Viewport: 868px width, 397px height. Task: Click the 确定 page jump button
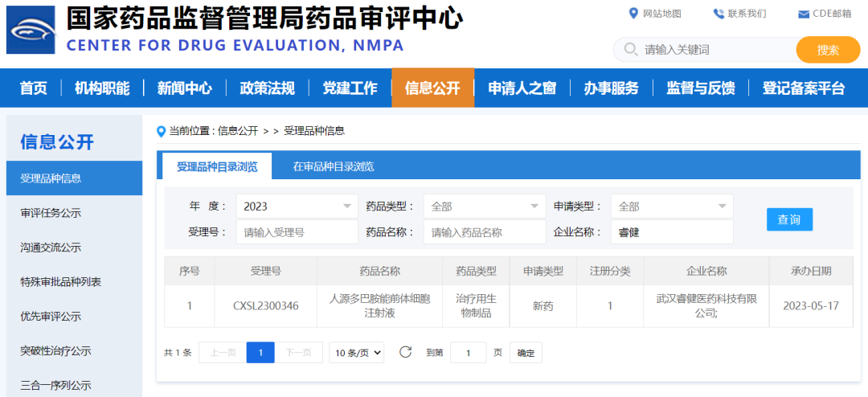point(526,353)
